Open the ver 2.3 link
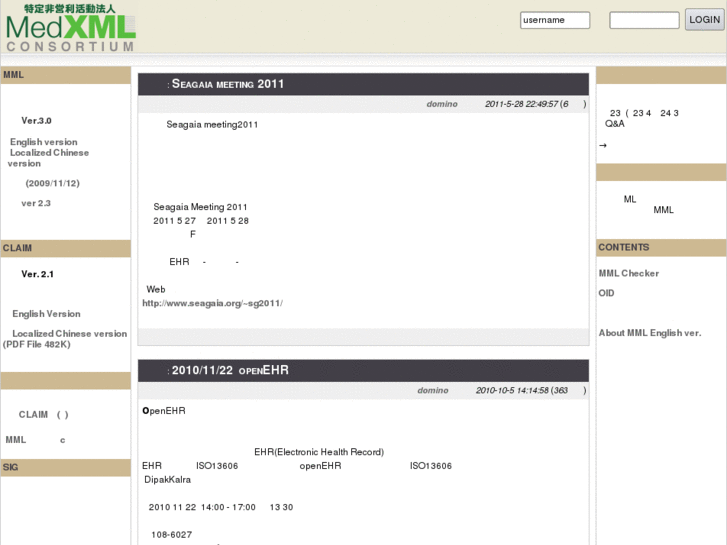 tap(36, 203)
